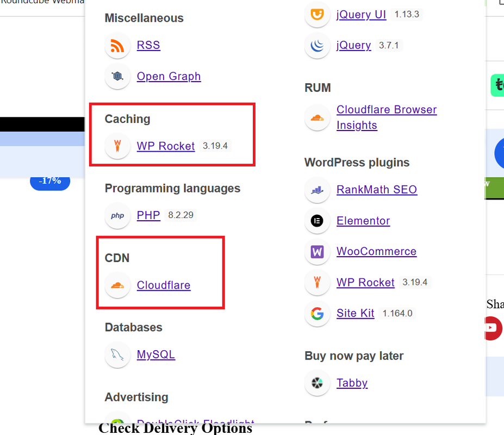The image size is (504, 435).
Task: Open the Elementor link
Action: 363,221
